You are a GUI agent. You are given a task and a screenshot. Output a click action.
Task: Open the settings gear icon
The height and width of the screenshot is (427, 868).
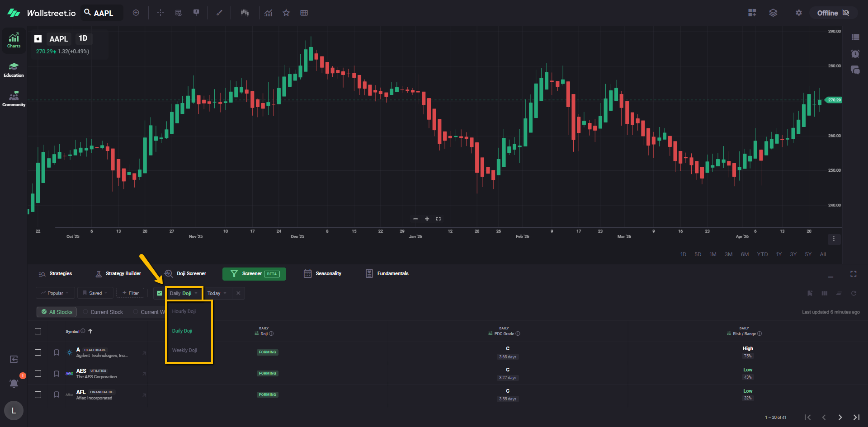[x=799, y=13]
